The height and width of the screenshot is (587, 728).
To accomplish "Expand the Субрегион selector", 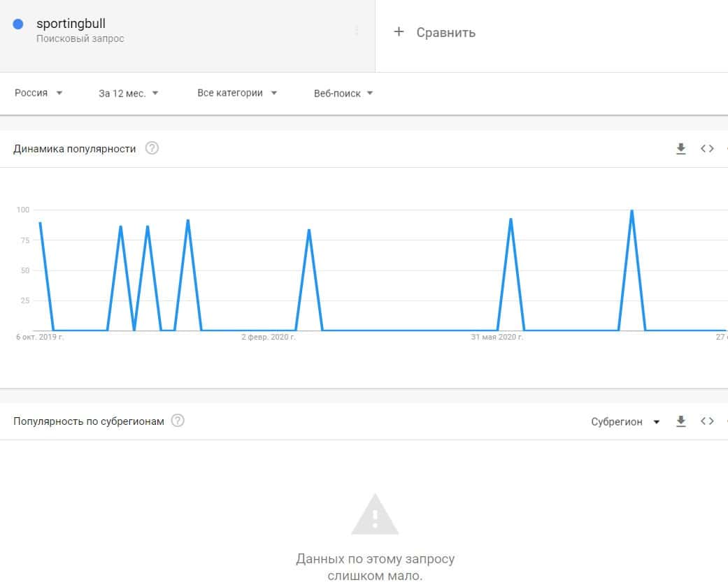I will tap(625, 421).
